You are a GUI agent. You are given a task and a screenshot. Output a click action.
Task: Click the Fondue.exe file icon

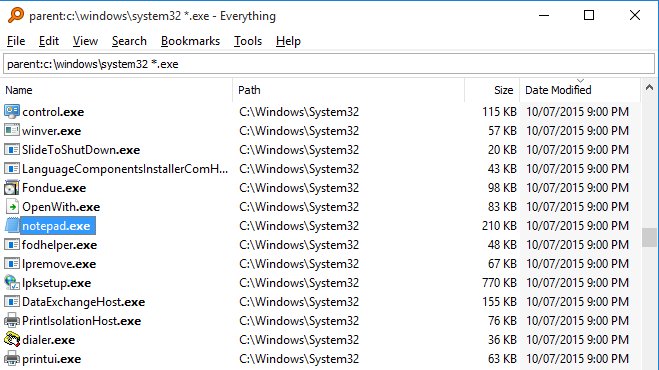12,188
